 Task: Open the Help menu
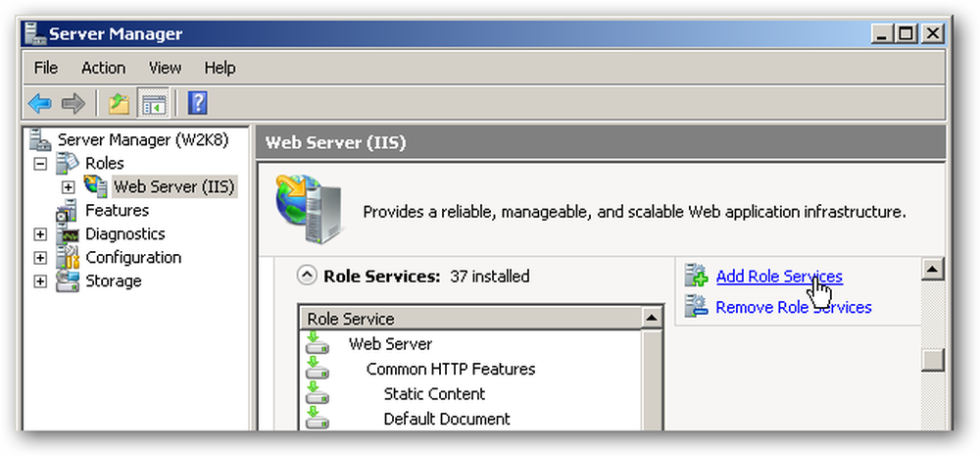220,68
